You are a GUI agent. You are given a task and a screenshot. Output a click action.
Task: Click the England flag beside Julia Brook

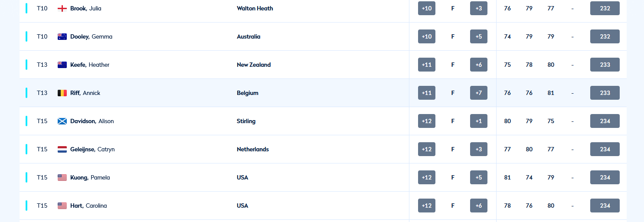[x=62, y=8]
